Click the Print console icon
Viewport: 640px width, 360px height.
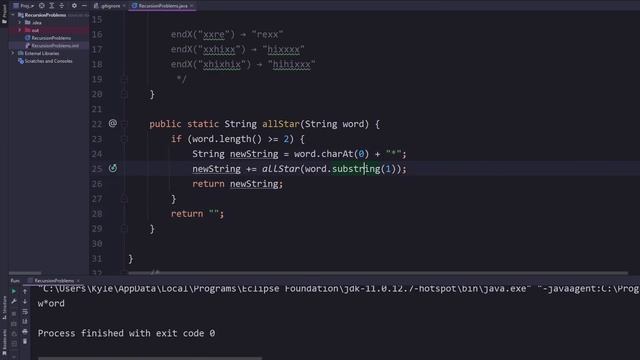tap(25, 331)
